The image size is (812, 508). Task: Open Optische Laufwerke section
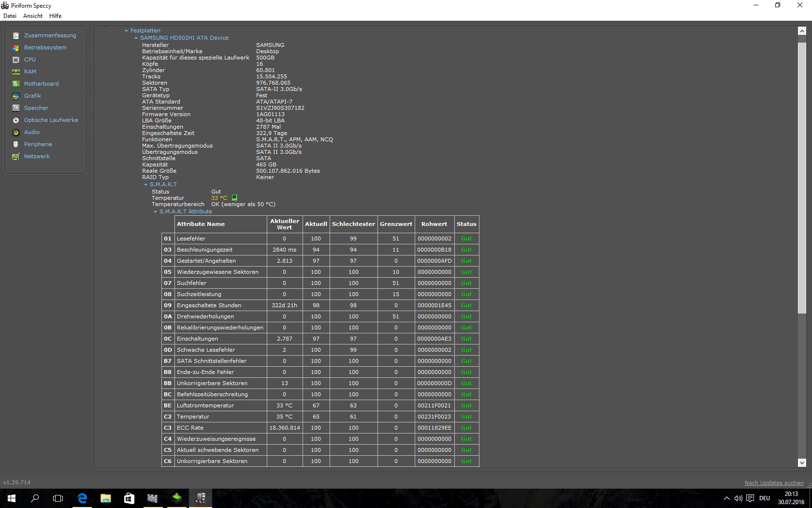click(51, 120)
